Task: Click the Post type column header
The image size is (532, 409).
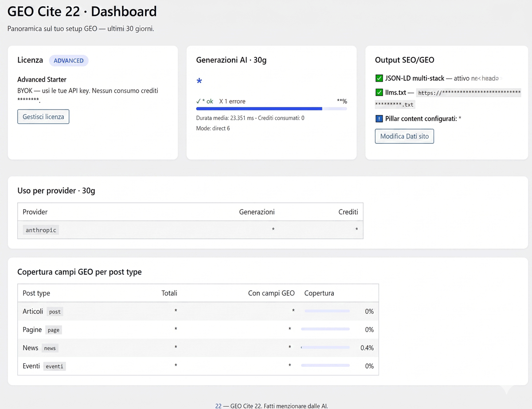Action: tap(36, 293)
